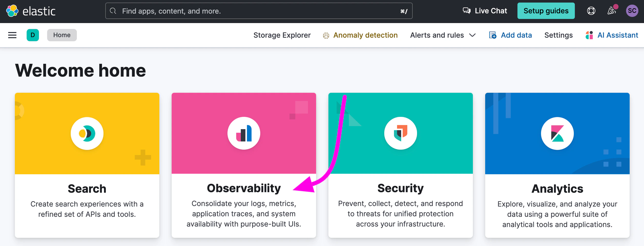
Task: Click the Setup guides button
Action: coord(546,11)
